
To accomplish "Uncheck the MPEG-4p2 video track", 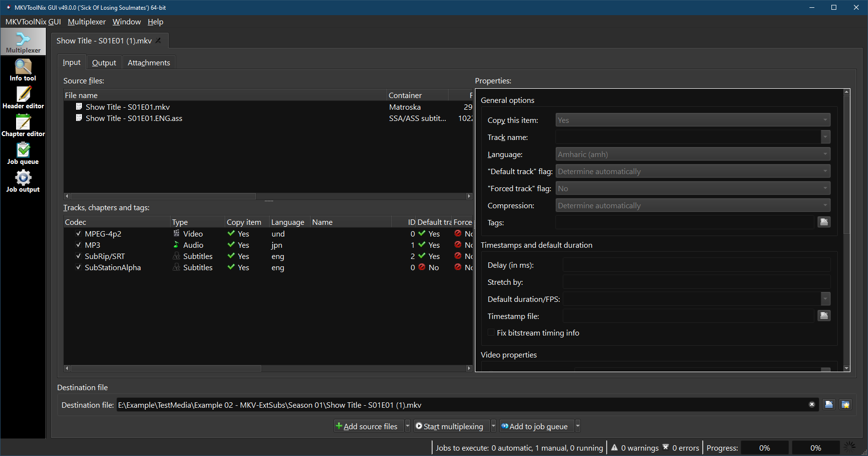I will 78,234.
